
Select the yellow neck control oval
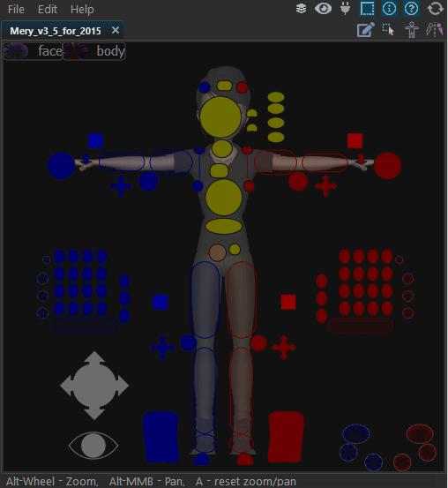coord(222,149)
